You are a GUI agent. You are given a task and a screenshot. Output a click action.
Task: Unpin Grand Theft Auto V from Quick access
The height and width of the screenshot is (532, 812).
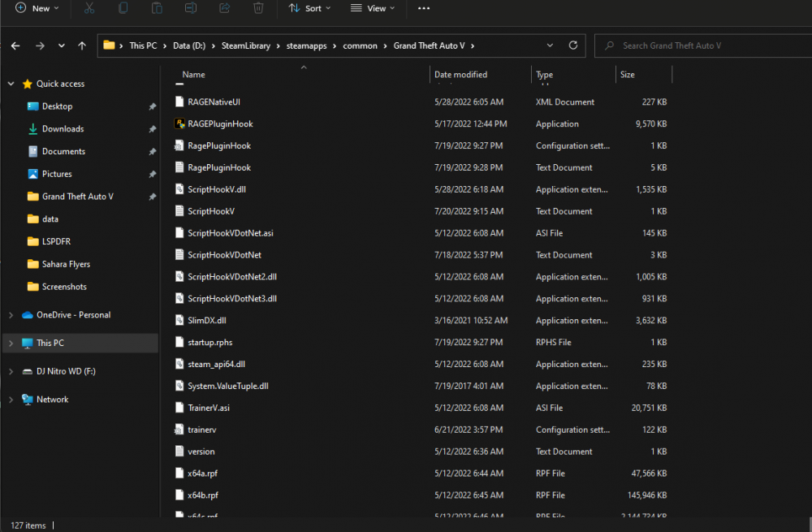(x=152, y=196)
